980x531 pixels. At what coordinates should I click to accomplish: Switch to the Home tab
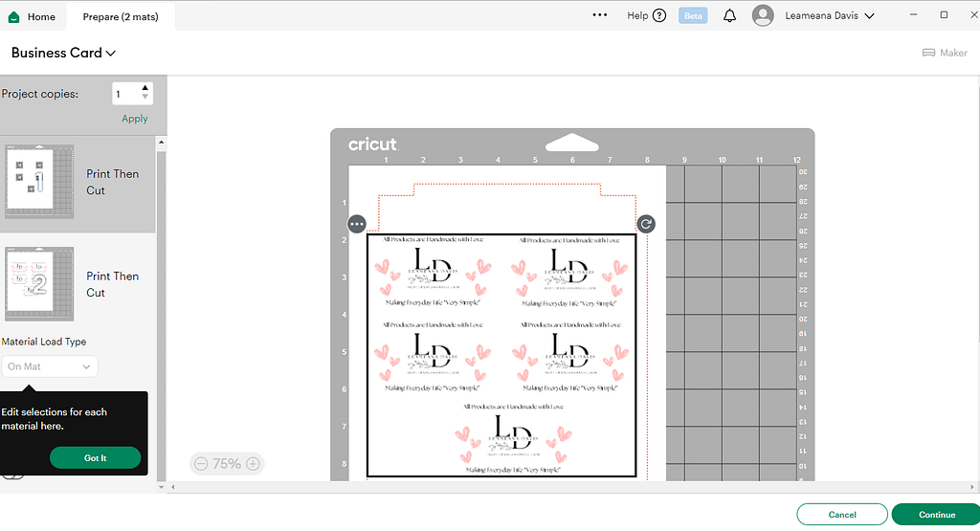pos(32,17)
